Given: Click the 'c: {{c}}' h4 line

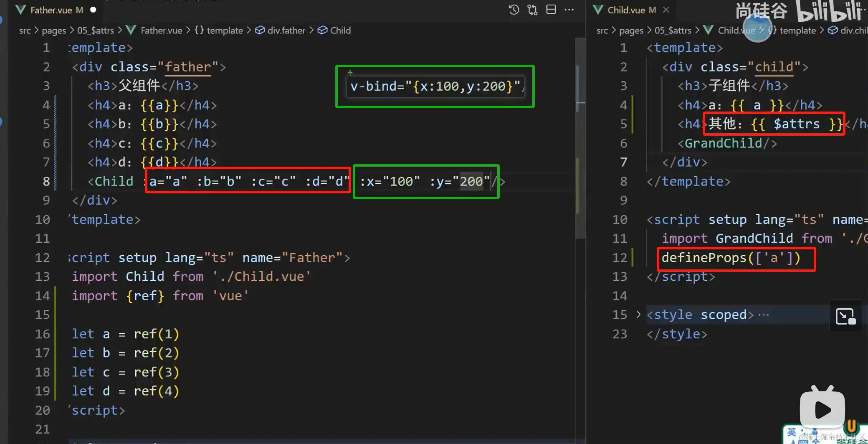Looking at the screenshot, I should pyautogui.click(x=152, y=143).
